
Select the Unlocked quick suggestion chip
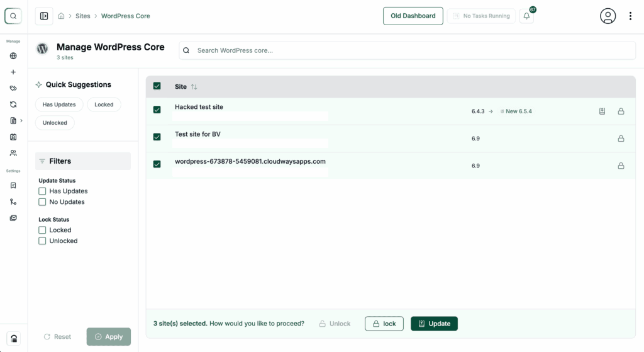(55, 123)
